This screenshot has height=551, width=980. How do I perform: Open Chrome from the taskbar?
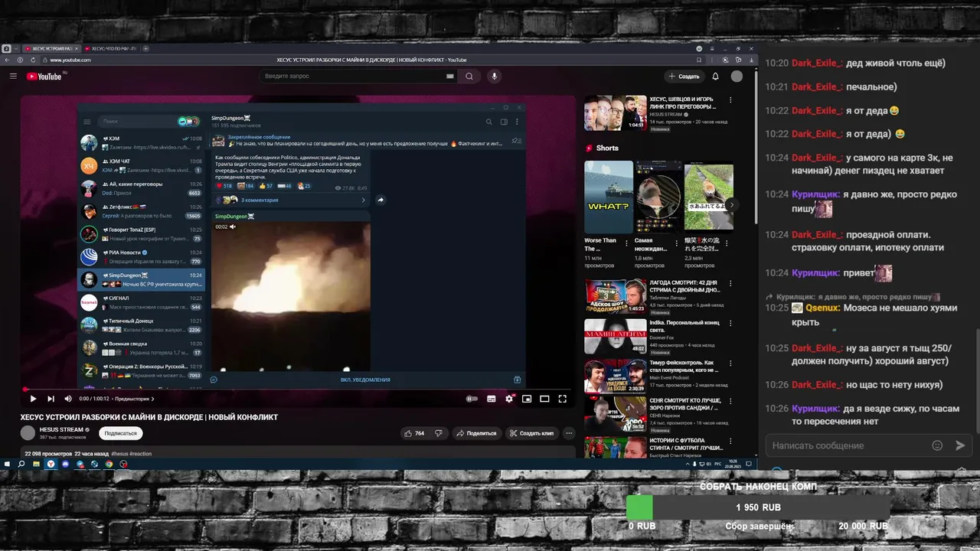point(109,464)
